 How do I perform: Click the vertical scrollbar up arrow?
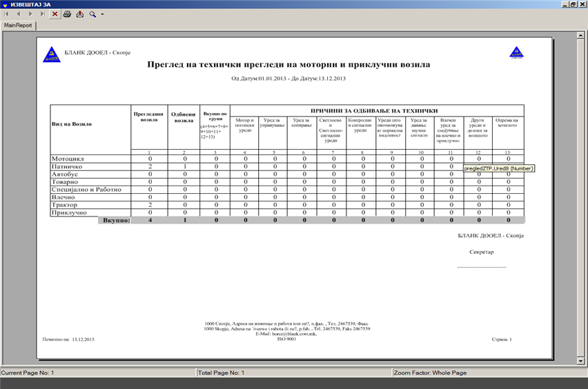[581, 35]
